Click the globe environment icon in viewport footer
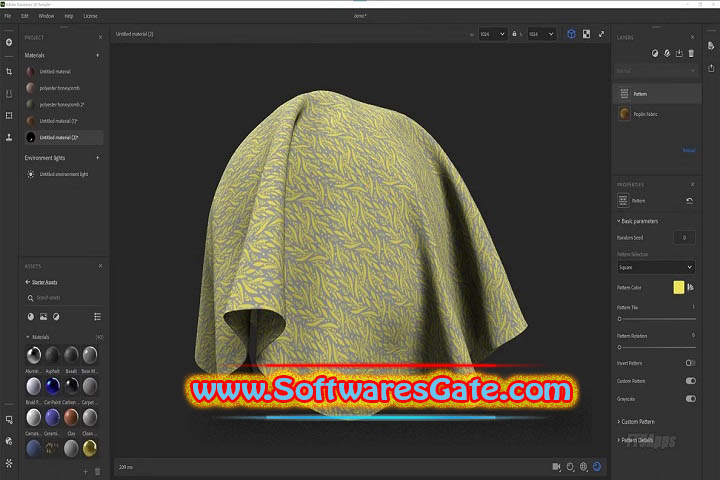 coord(583,467)
